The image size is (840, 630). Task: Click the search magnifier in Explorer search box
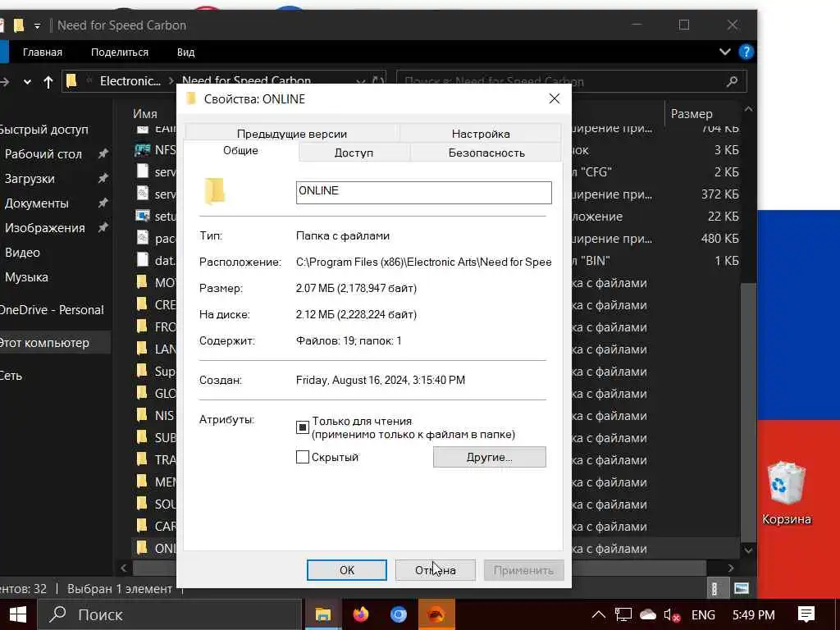pyautogui.click(x=733, y=81)
